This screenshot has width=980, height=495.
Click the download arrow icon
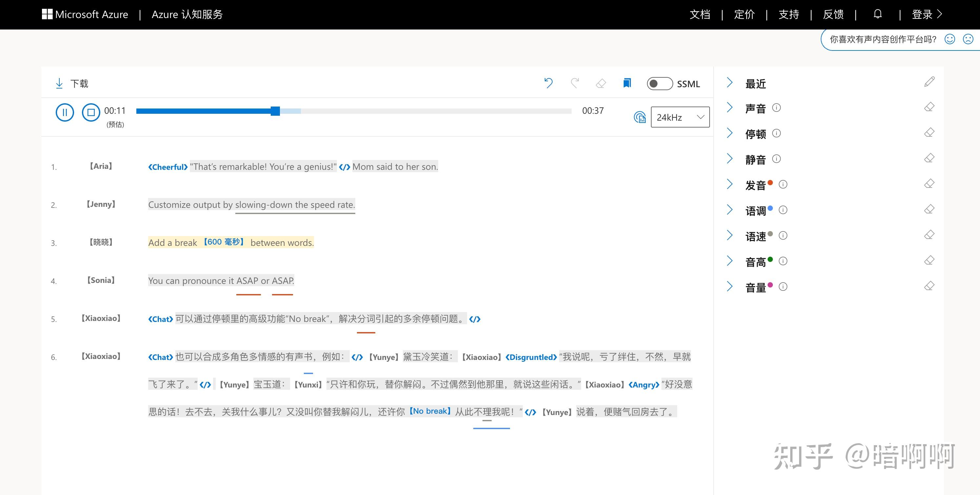[59, 83]
